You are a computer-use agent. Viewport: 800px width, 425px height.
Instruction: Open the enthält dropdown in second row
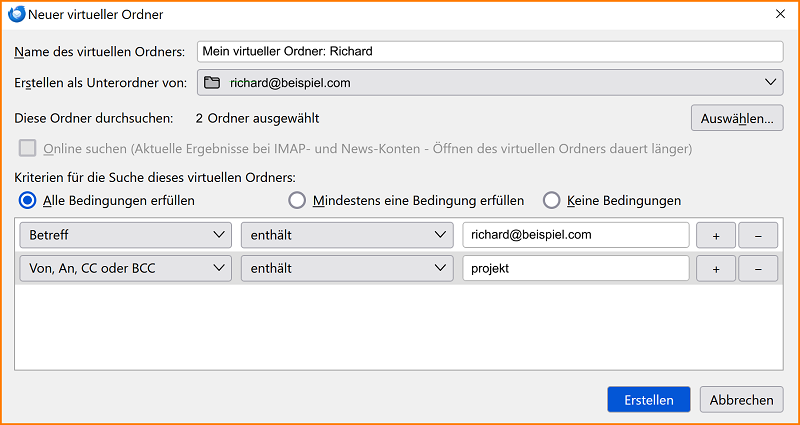click(x=347, y=268)
